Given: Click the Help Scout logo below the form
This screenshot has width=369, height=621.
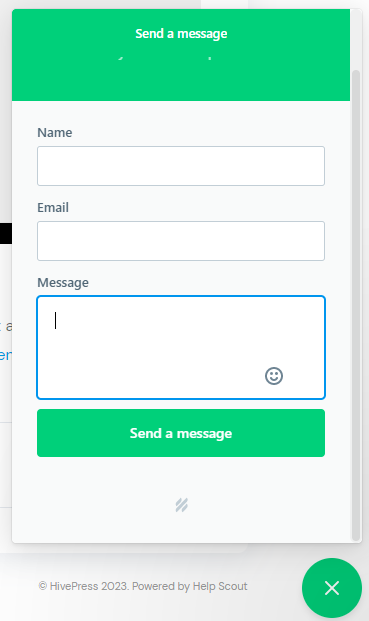Looking at the screenshot, I should click(x=181, y=505).
